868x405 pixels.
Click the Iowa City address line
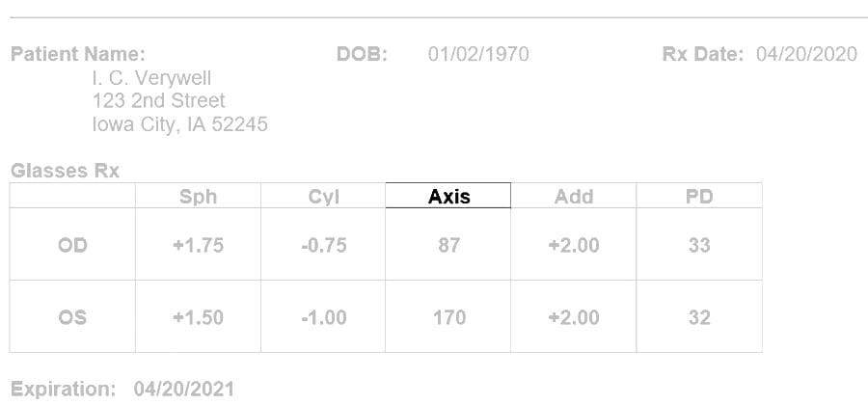tap(180, 124)
